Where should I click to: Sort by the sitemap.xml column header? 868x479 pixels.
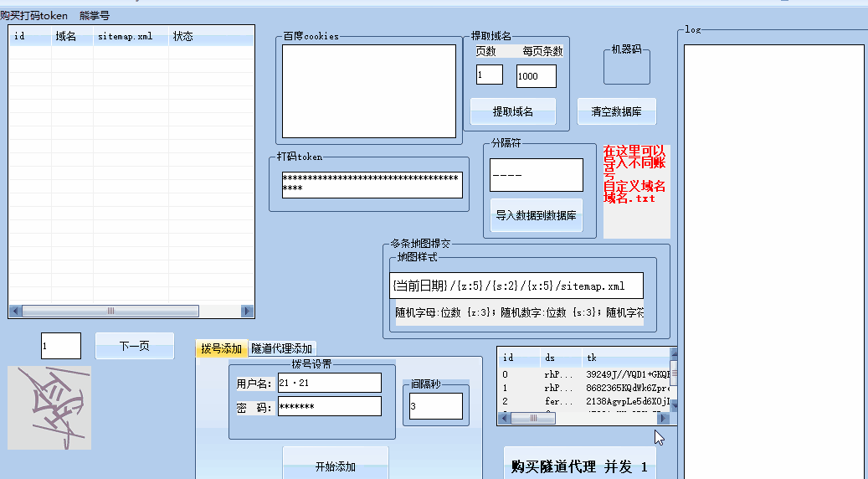(131, 36)
